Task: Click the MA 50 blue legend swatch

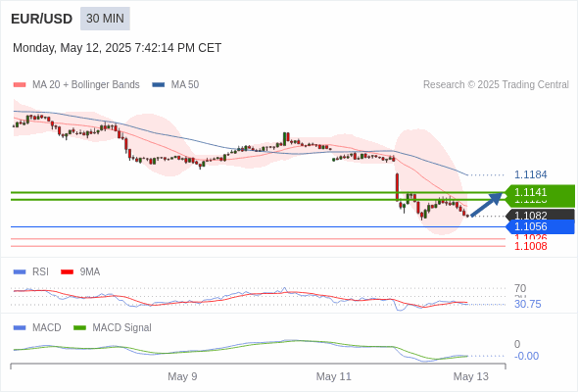Action: click(x=159, y=85)
